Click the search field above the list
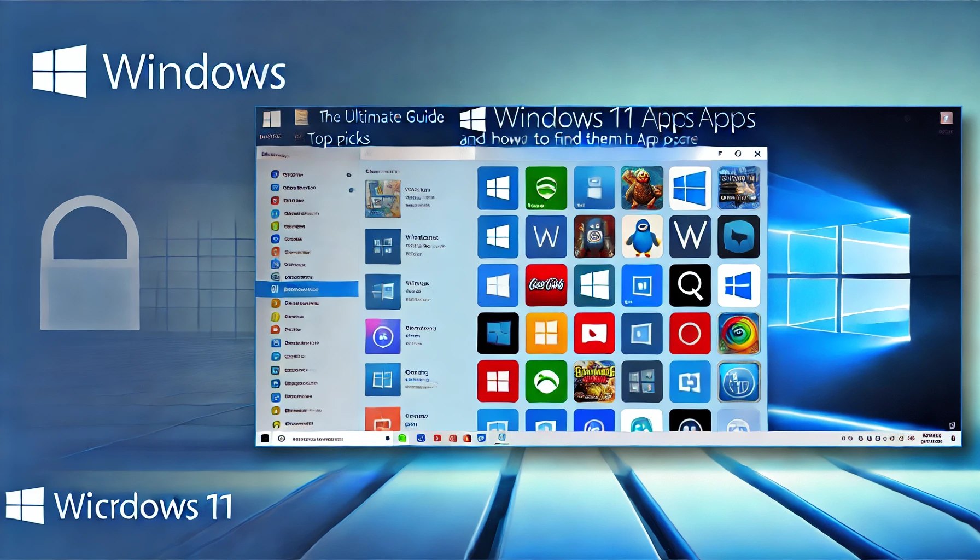The width and height of the screenshot is (980, 560). tap(418, 154)
